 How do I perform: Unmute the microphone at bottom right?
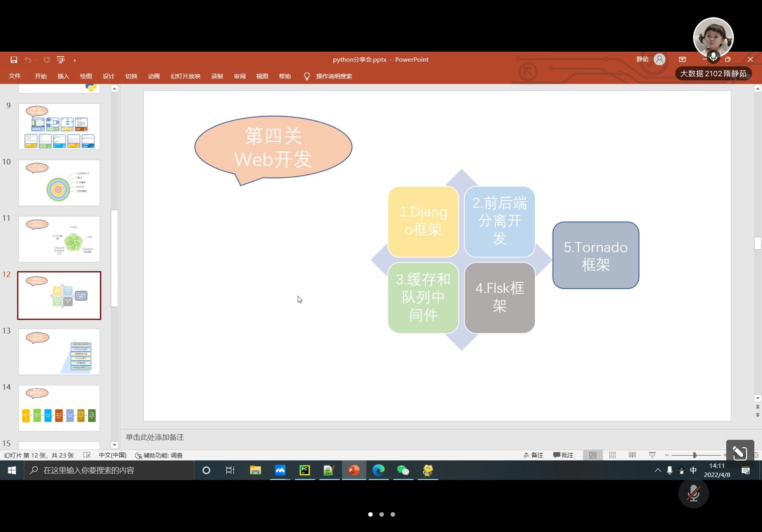point(693,494)
